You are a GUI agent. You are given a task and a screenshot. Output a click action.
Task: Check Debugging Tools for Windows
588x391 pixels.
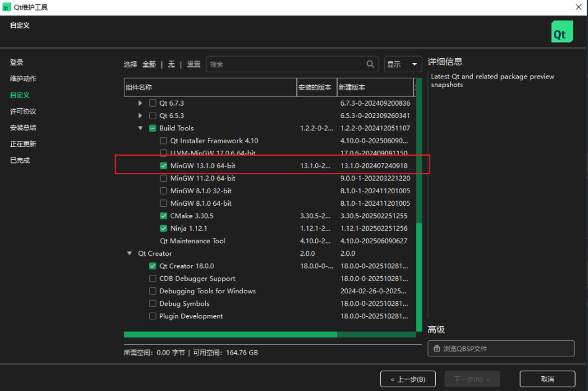coord(153,291)
